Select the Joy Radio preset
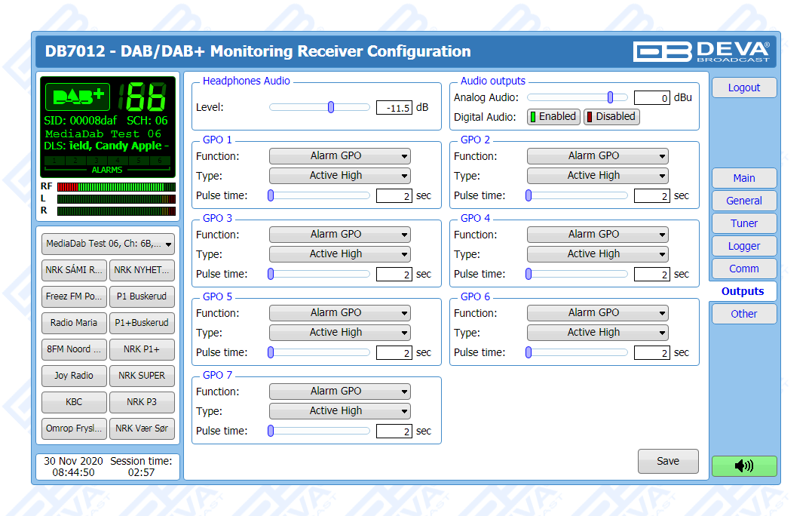Image resolution: width=812 pixels, height=516 pixels. [x=74, y=376]
